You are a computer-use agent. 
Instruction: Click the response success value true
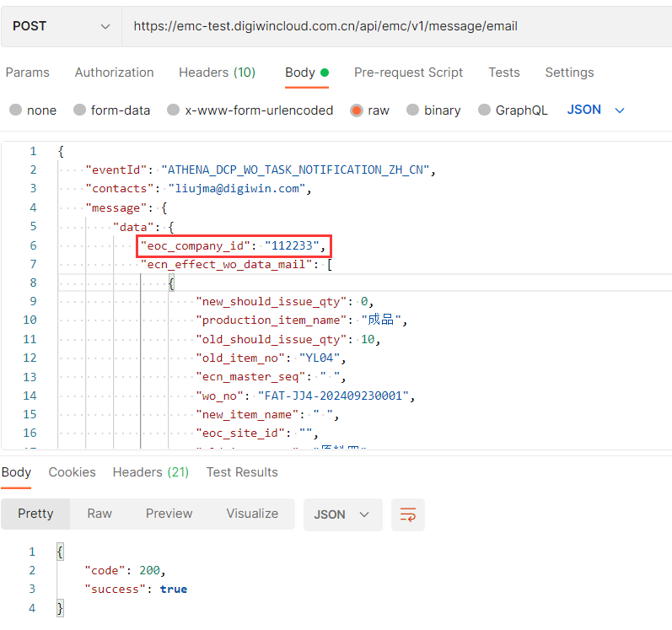pos(174,590)
